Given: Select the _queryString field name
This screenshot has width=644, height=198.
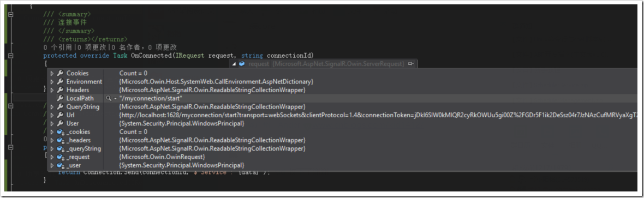Looking at the screenshot, I should pyautogui.click(x=84, y=148).
